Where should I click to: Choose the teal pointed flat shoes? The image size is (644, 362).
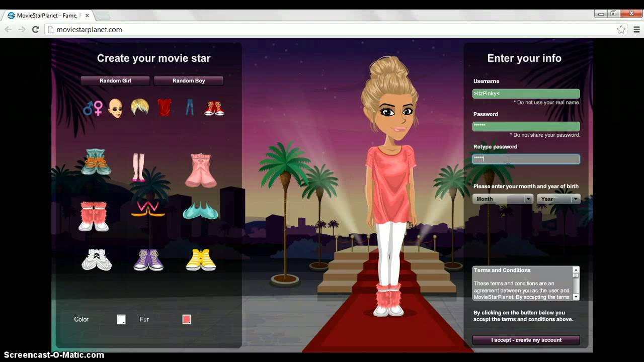pyautogui.click(x=200, y=211)
